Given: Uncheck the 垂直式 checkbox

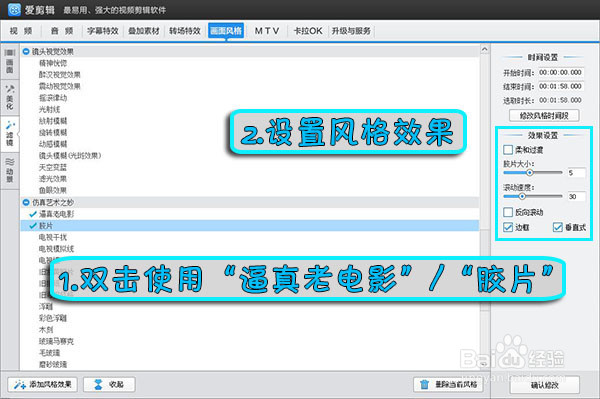Looking at the screenshot, I should [558, 227].
